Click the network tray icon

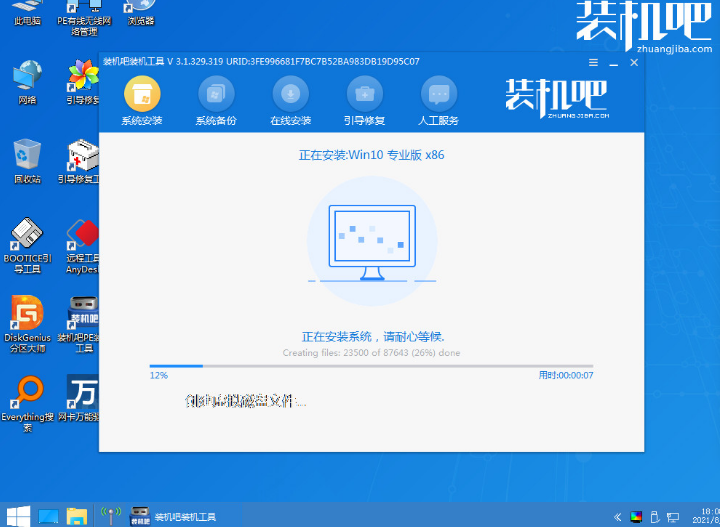tap(673, 517)
